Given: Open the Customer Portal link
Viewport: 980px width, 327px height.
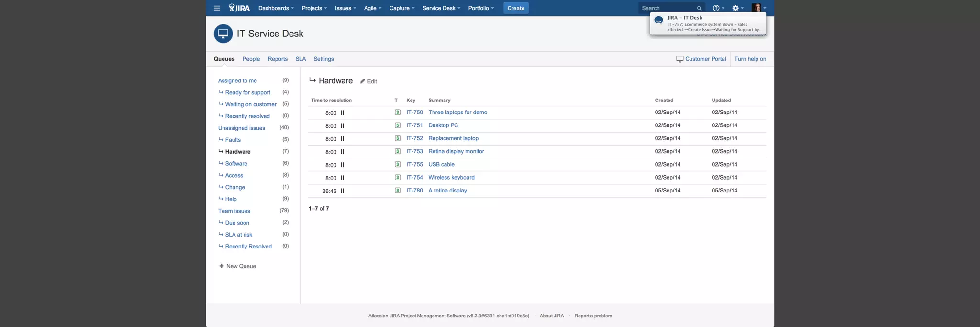Looking at the screenshot, I should [705, 59].
